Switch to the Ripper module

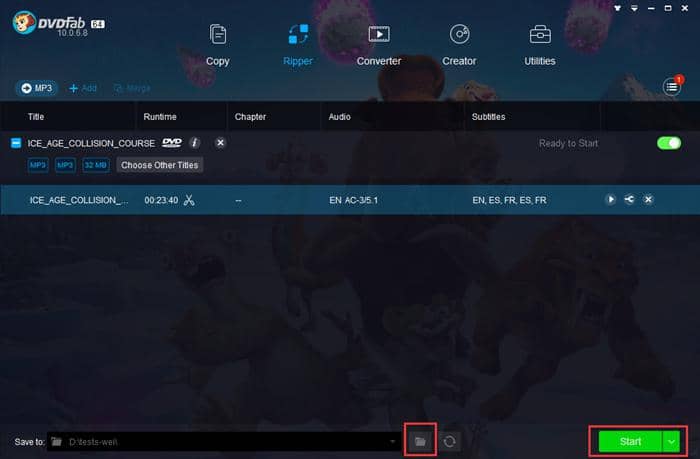point(298,45)
